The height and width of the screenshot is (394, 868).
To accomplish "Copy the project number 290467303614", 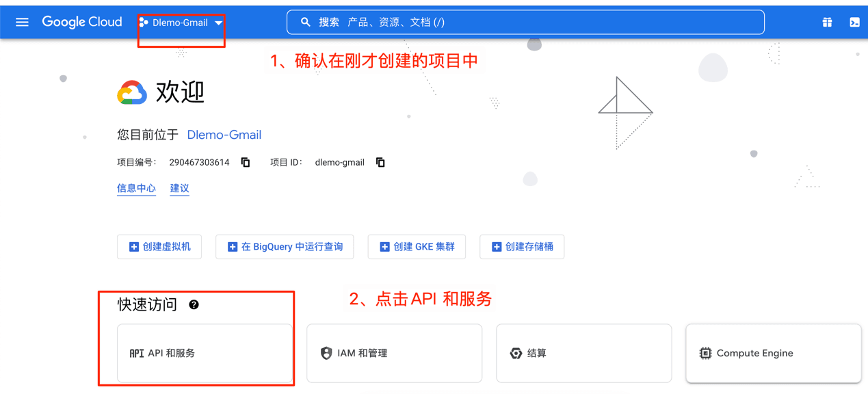I will click(246, 163).
